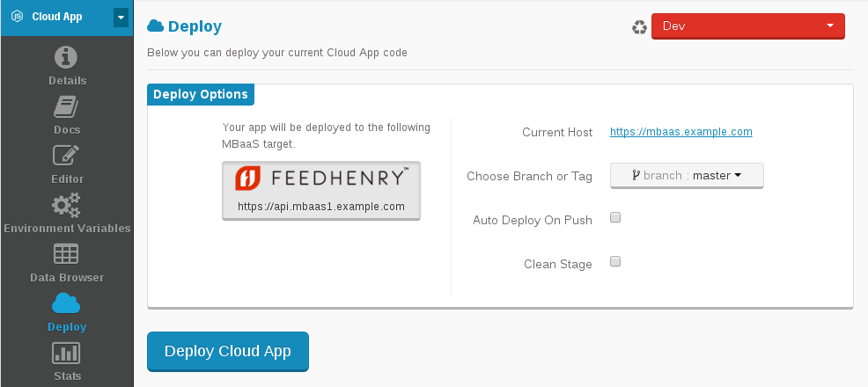868x387 pixels.
Task: Select Environment Variables sidebar label
Action: point(67,229)
